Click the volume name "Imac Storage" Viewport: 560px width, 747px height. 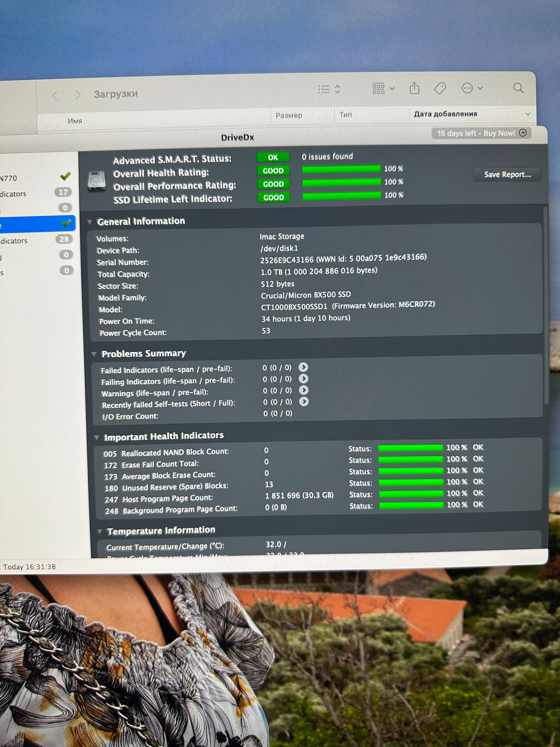pos(282,236)
